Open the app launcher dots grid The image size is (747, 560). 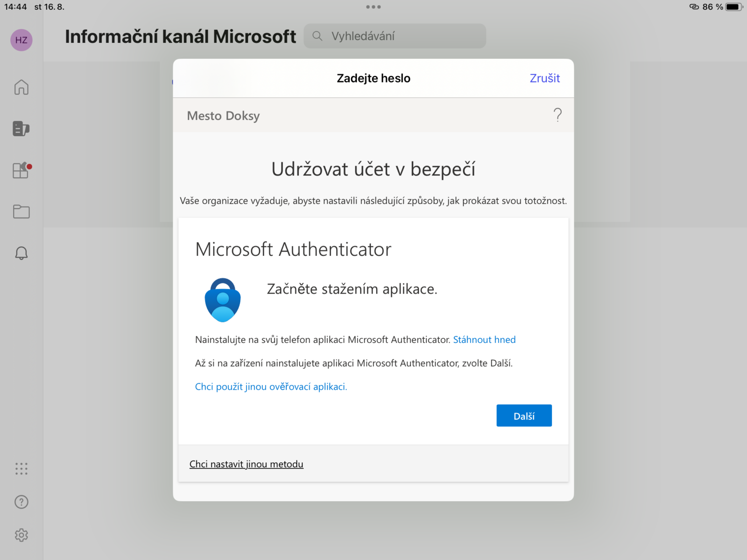pos(21,469)
